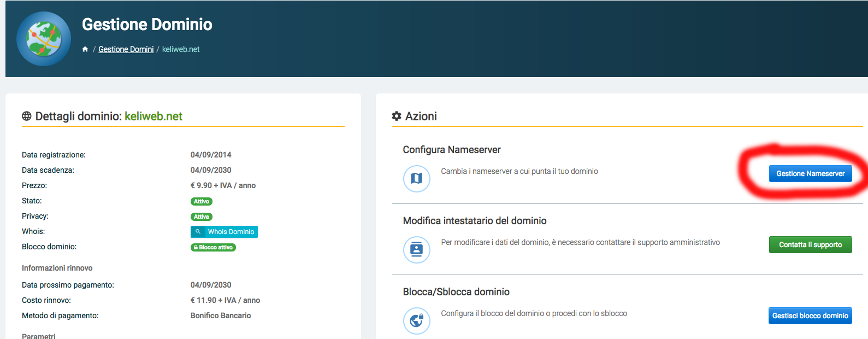Click the Prezzo label

tap(34, 185)
